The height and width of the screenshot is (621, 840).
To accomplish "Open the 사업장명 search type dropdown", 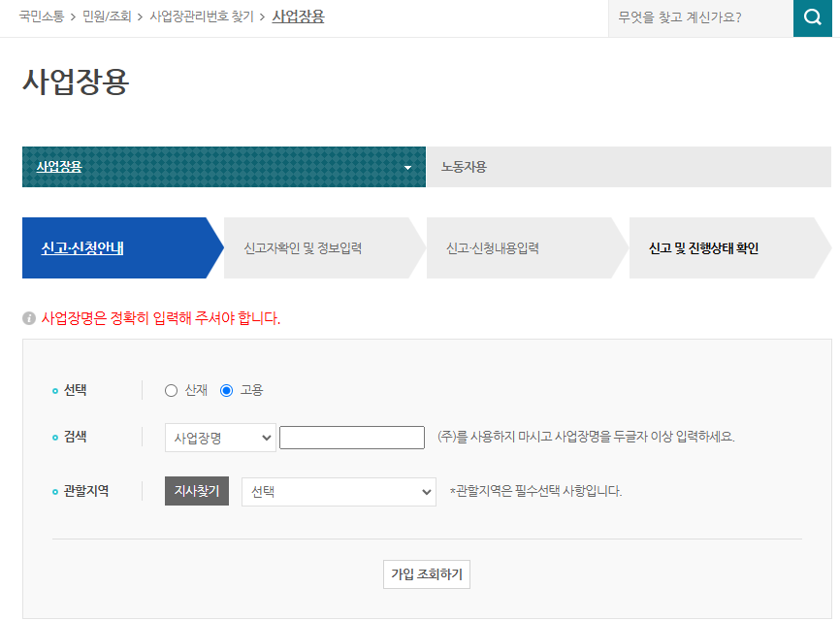I will (x=220, y=438).
